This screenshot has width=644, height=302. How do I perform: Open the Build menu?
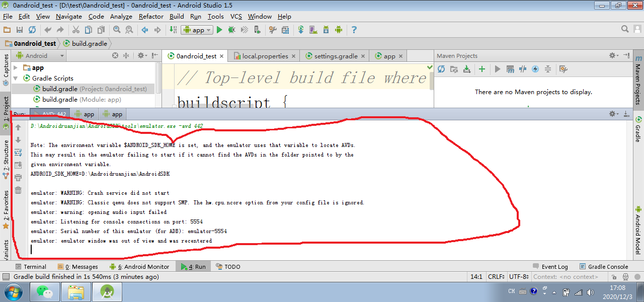177,17
